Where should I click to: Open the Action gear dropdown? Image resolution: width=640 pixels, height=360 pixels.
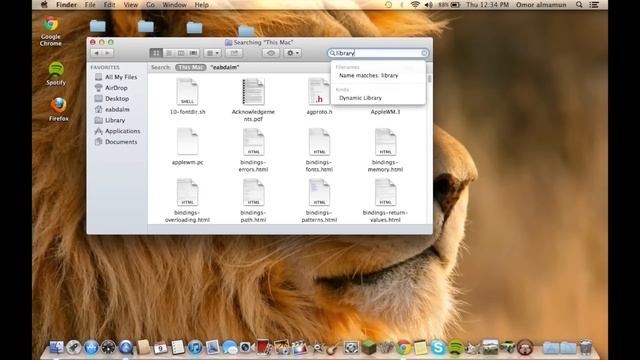click(293, 53)
